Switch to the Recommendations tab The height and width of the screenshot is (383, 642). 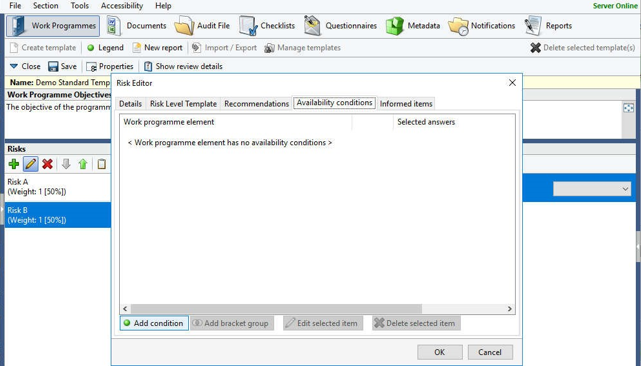pos(256,104)
